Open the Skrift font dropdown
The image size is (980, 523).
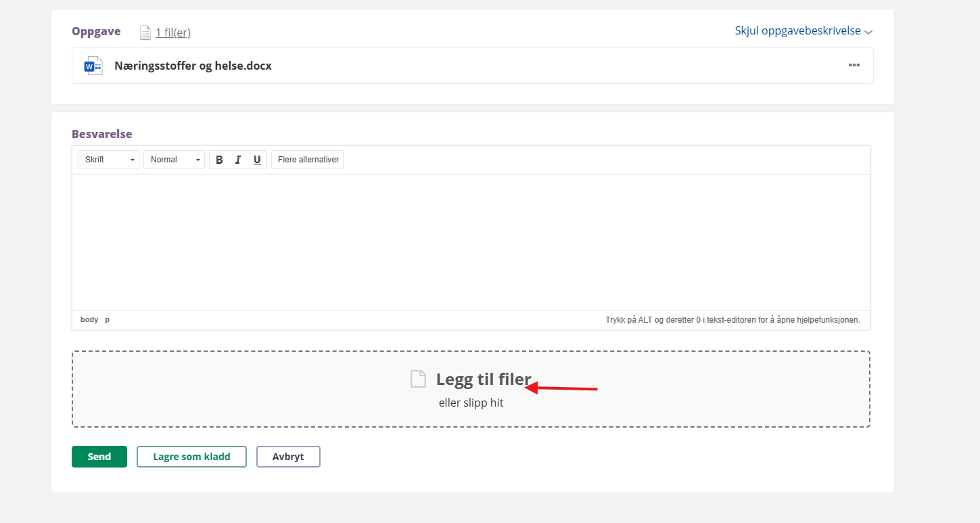tap(108, 160)
